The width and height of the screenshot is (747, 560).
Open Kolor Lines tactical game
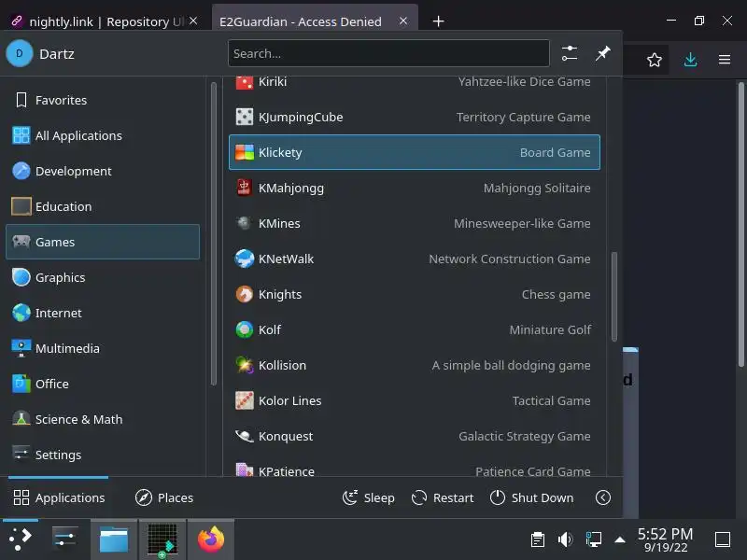point(414,401)
